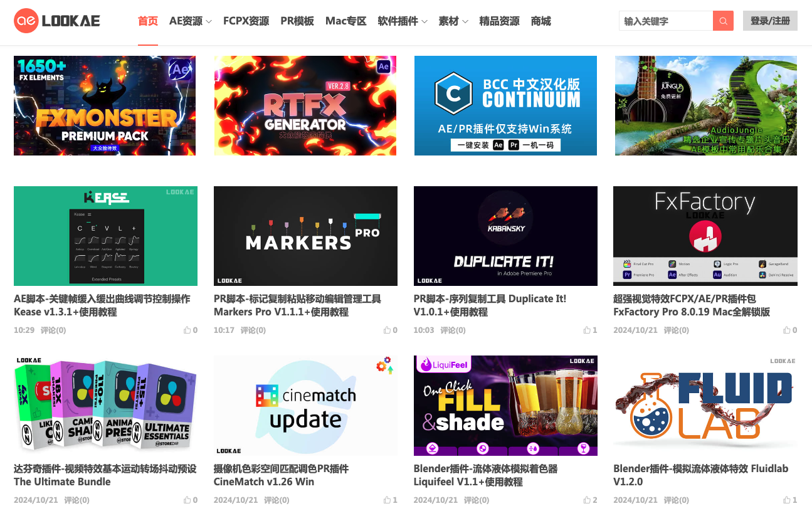The image size is (812, 516).
Task: Open the RTFX Generator banner
Action: pyautogui.click(x=305, y=105)
